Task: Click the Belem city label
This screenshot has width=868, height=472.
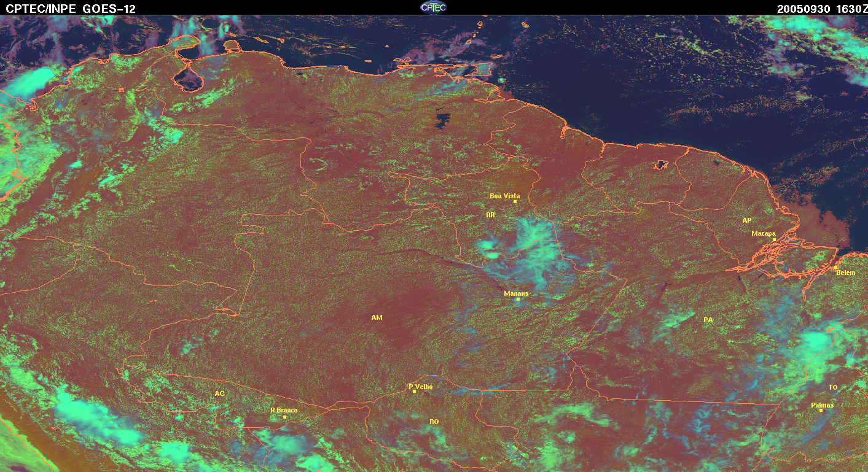Action: (845, 272)
